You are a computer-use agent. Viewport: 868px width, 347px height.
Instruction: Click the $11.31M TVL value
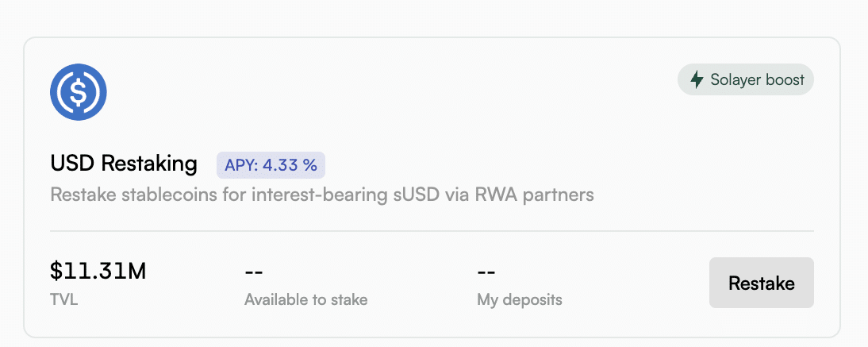pos(98,272)
